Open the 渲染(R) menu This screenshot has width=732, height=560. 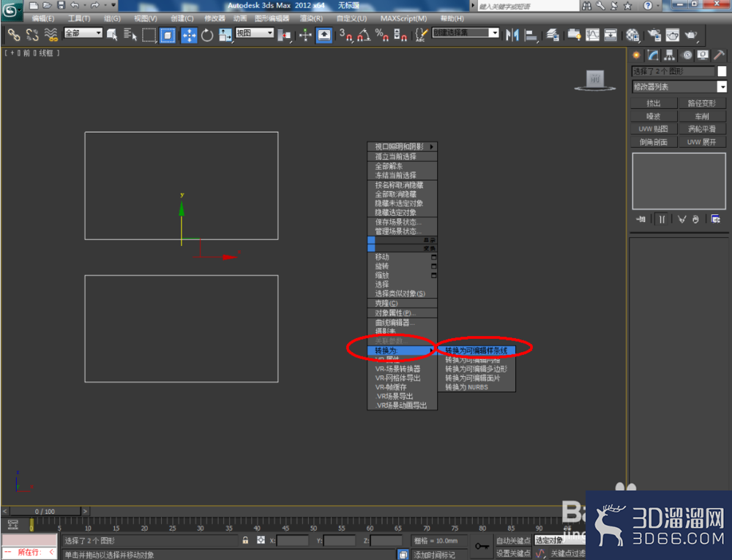click(x=311, y=18)
